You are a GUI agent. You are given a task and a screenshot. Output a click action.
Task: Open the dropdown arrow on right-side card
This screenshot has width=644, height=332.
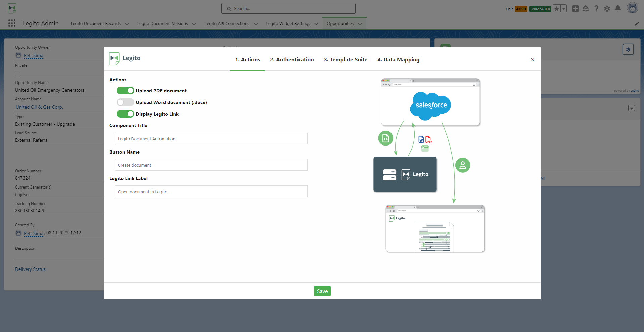632,108
